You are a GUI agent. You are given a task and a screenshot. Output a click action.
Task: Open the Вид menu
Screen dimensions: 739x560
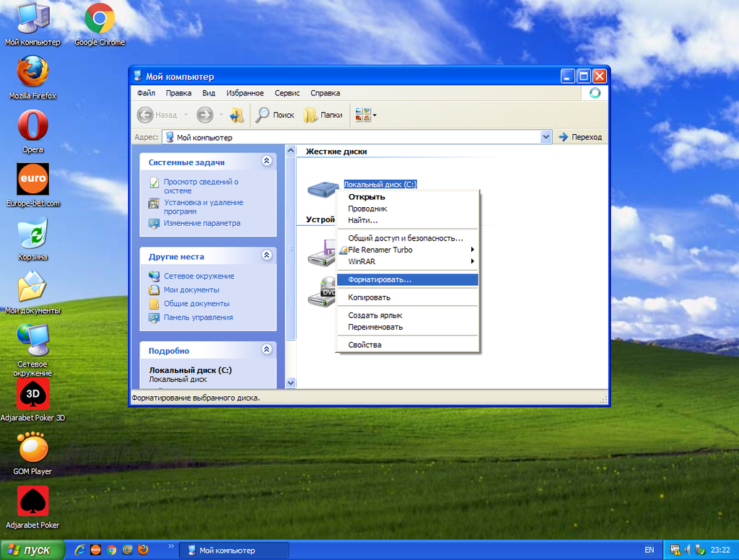click(209, 93)
